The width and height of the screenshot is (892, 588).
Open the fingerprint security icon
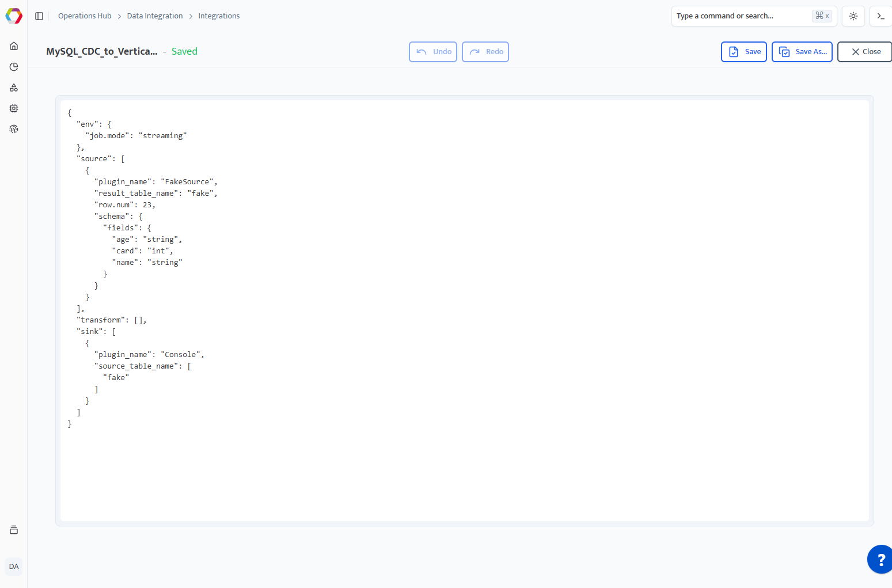tap(14, 129)
